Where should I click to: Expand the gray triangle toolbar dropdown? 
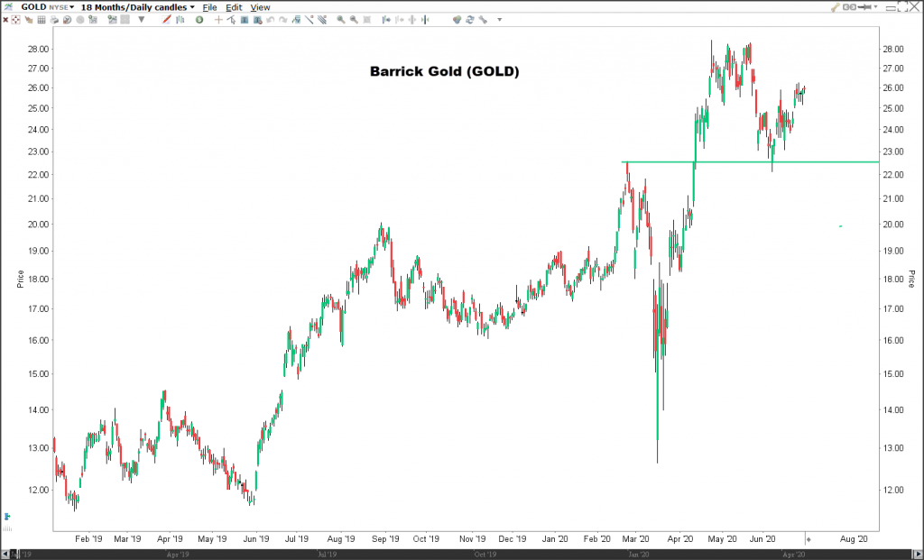coord(142,20)
